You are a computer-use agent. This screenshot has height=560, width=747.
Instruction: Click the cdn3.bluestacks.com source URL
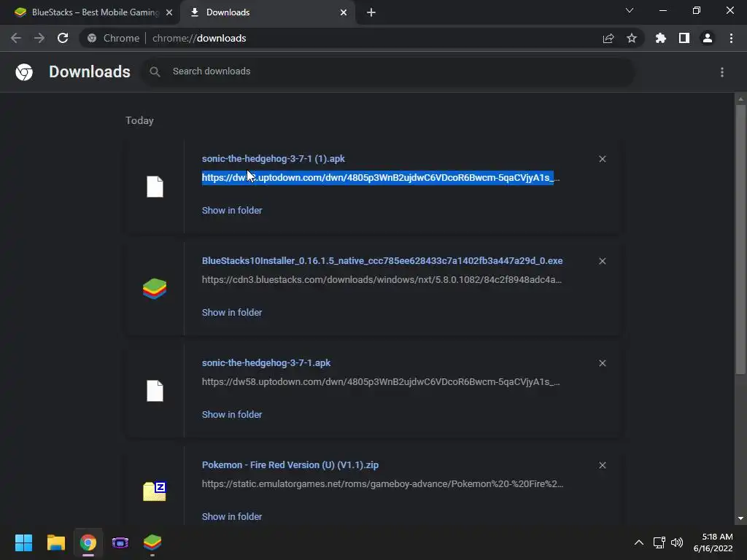point(382,280)
